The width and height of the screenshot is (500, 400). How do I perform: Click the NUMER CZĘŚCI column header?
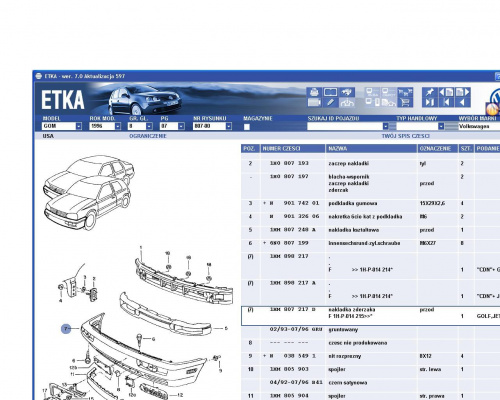point(293,149)
